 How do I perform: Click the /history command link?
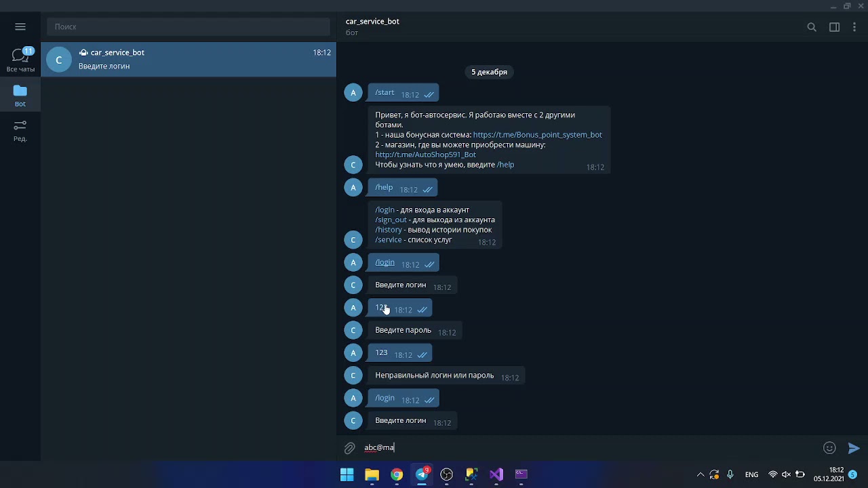pos(389,230)
